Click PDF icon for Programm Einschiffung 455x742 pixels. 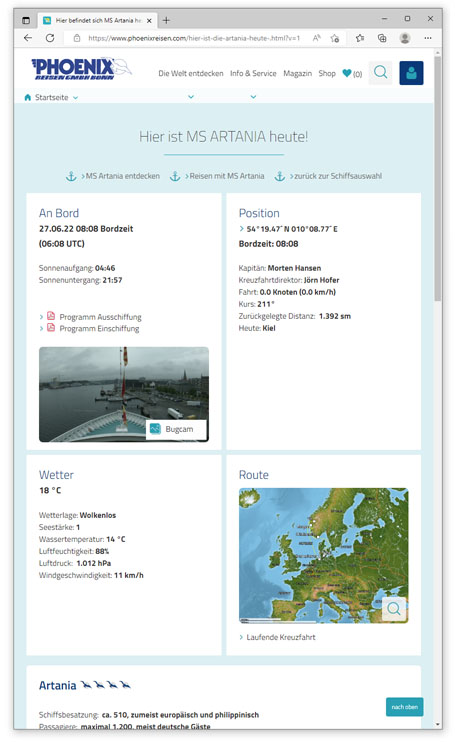pyautogui.click(x=51, y=328)
